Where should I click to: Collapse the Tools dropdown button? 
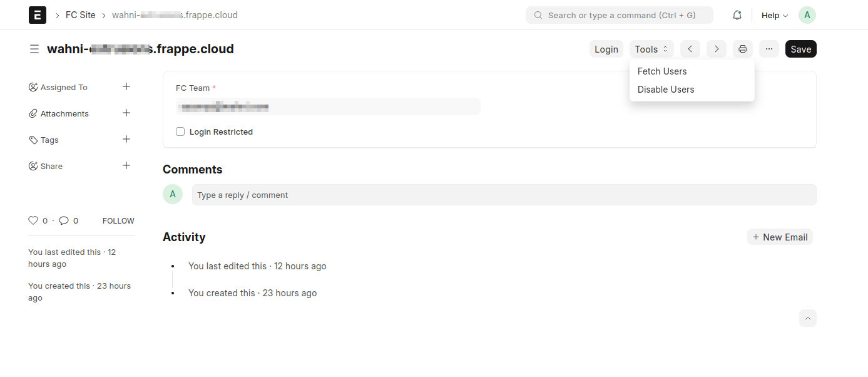coord(651,49)
